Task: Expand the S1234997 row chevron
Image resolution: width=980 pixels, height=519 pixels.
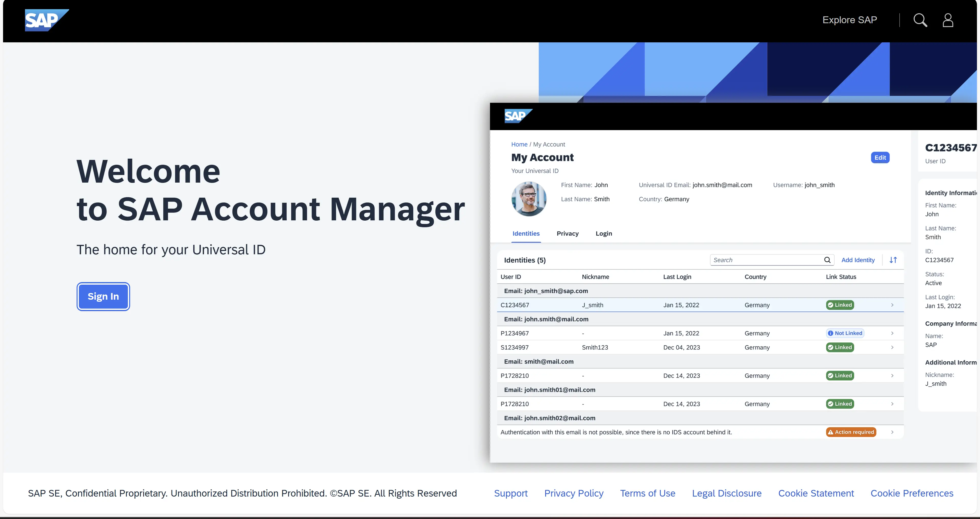Action: pyautogui.click(x=892, y=347)
